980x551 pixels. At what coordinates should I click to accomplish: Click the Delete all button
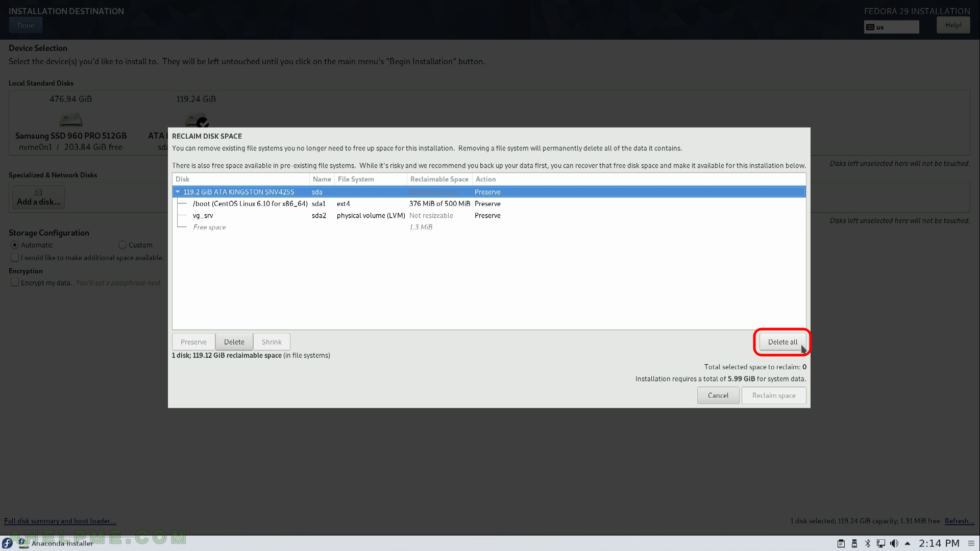click(782, 342)
